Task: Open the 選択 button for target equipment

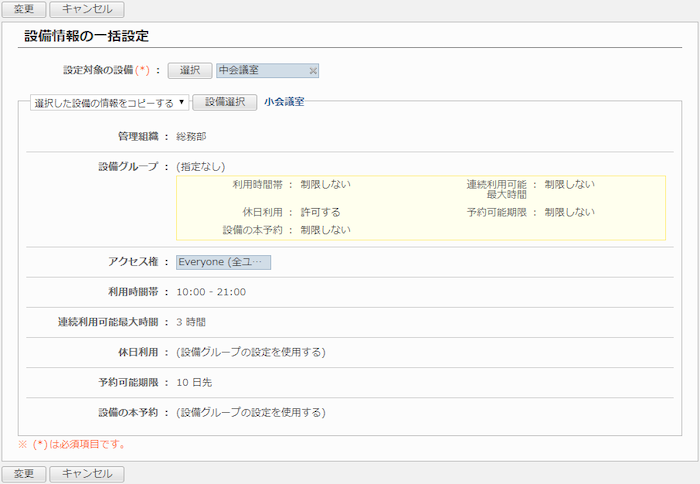Action: pyautogui.click(x=190, y=71)
